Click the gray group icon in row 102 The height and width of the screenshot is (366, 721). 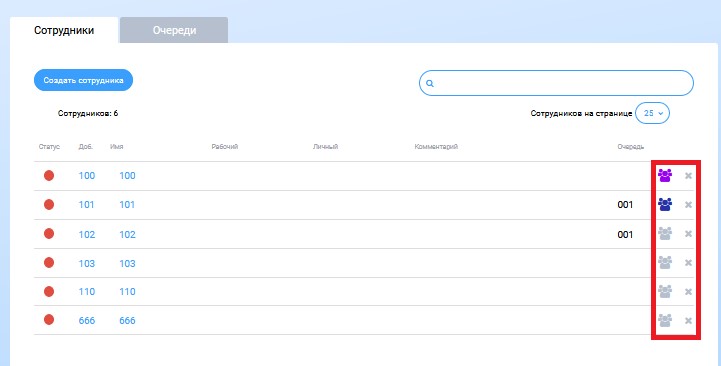click(665, 234)
